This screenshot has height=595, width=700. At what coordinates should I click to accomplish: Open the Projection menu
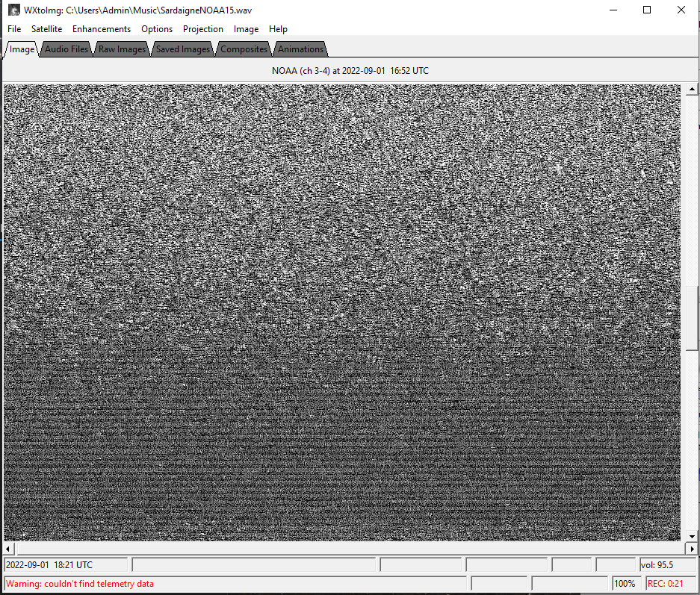[203, 29]
